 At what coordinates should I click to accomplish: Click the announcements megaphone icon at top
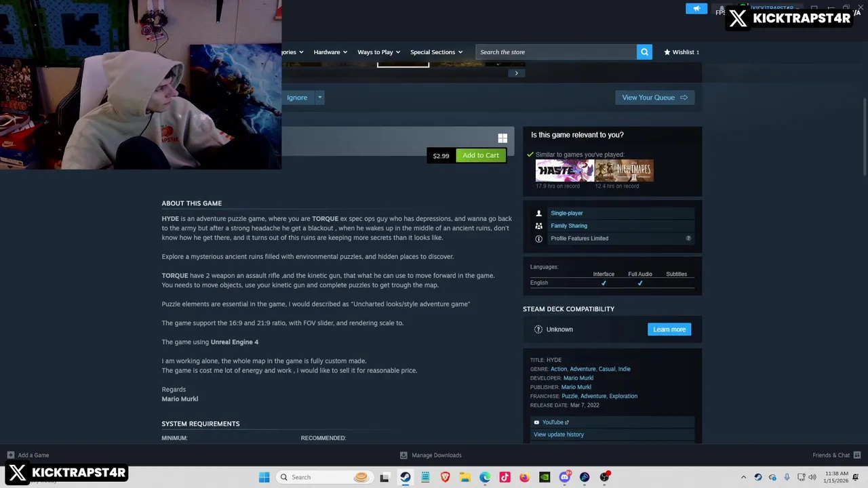point(696,9)
